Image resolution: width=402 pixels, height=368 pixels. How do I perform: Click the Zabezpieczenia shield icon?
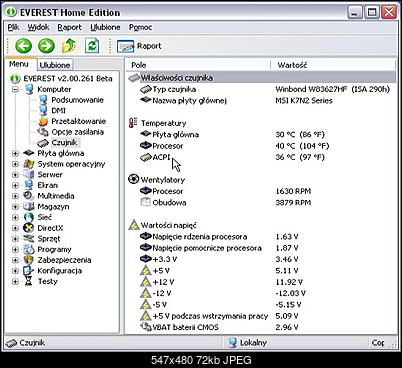tap(29, 260)
